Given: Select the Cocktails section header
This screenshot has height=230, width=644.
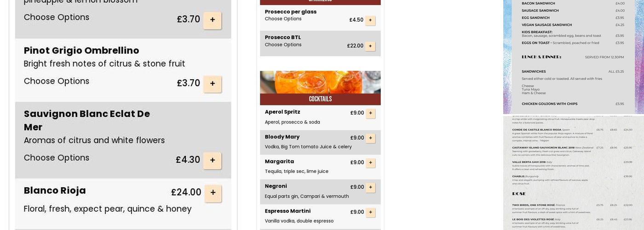Looking at the screenshot, I should [x=320, y=99].
